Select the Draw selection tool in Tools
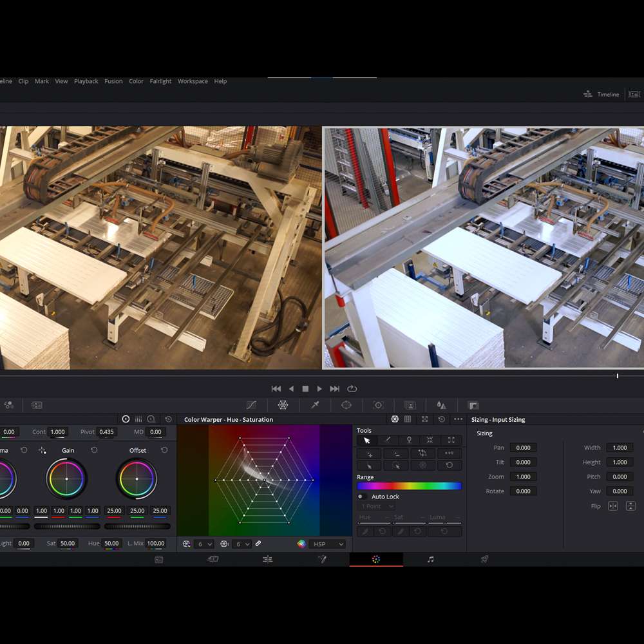 pos(388,440)
